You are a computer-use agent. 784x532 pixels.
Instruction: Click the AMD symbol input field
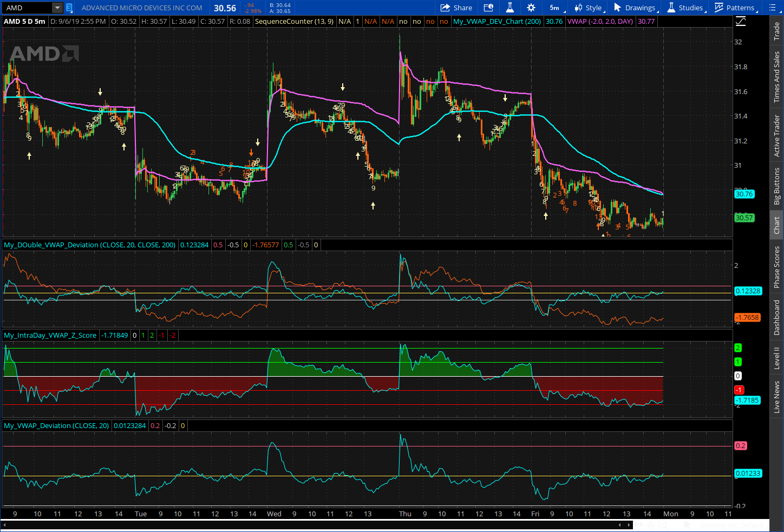pos(27,8)
